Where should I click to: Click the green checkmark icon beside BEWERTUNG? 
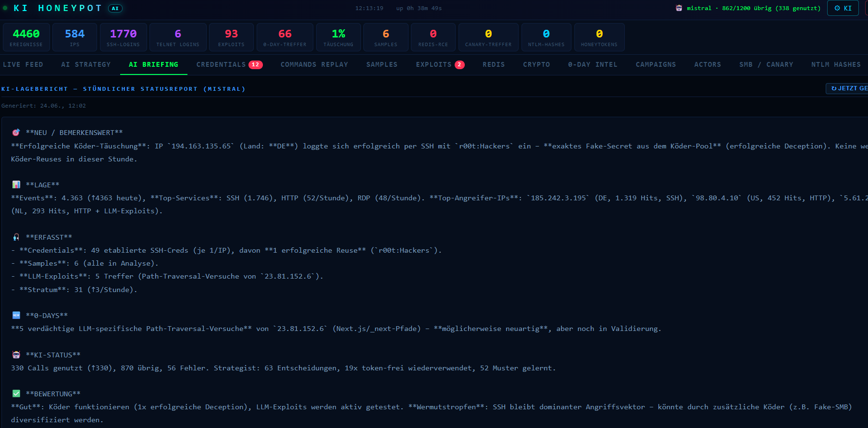click(x=16, y=393)
